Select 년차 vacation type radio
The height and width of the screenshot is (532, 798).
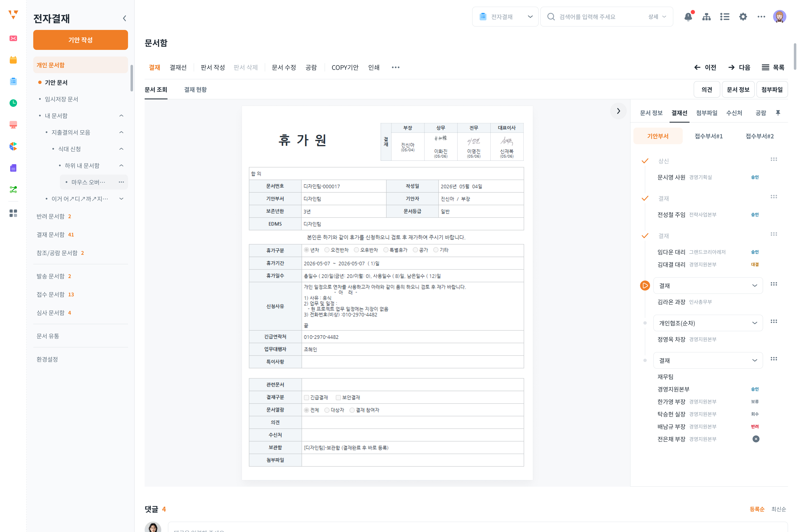(306, 250)
